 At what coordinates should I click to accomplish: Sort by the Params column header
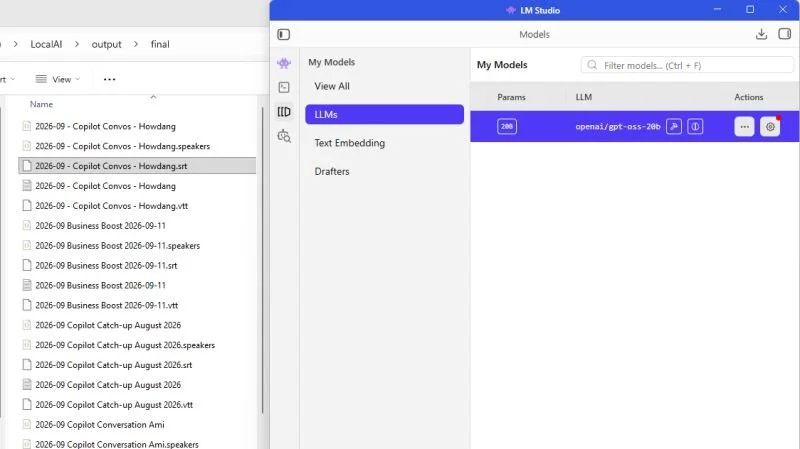(511, 97)
